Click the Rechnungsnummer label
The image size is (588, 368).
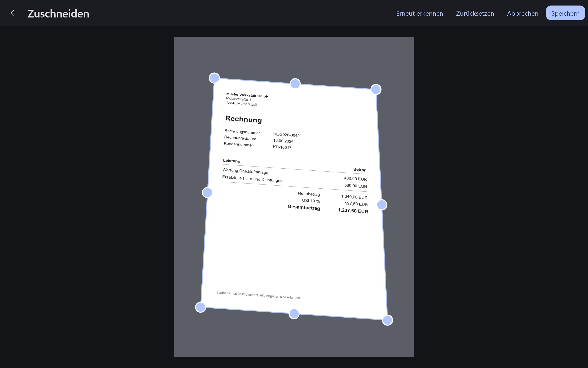(x=242, y=132)
